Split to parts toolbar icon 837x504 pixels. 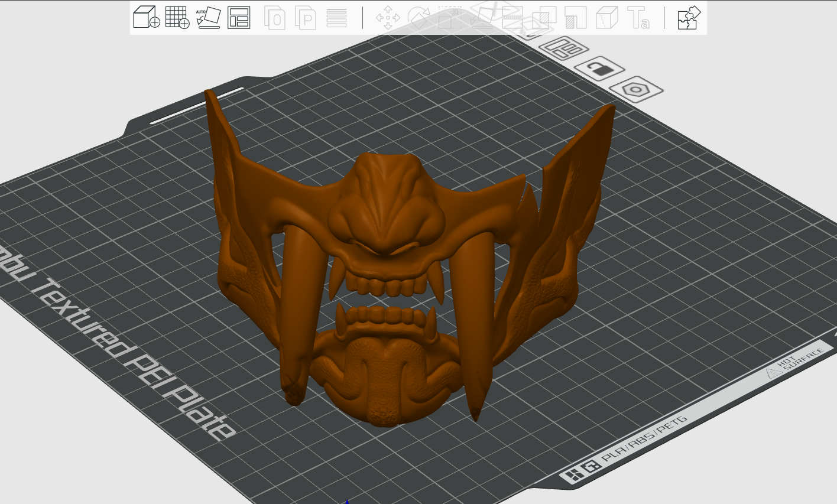(306, 18)
